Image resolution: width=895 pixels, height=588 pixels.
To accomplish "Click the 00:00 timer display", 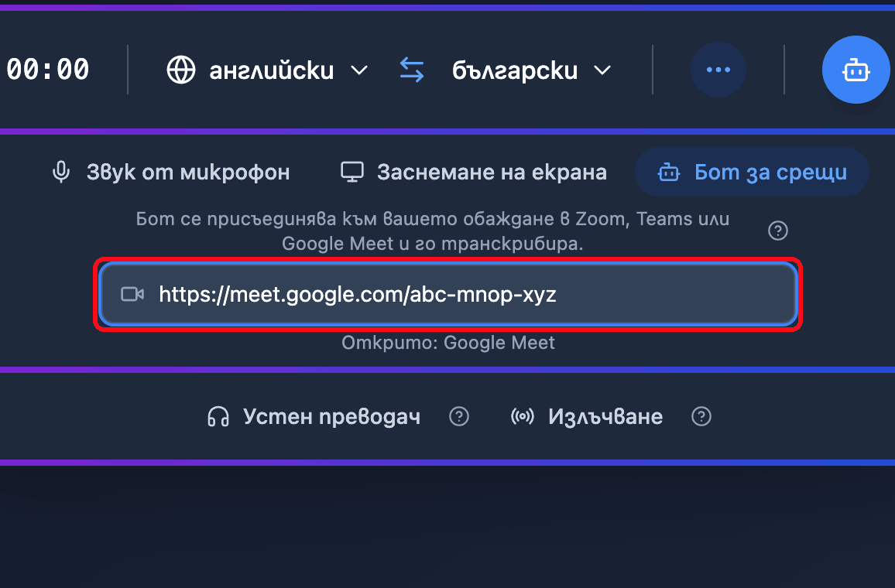I will [x=47, y=70].
